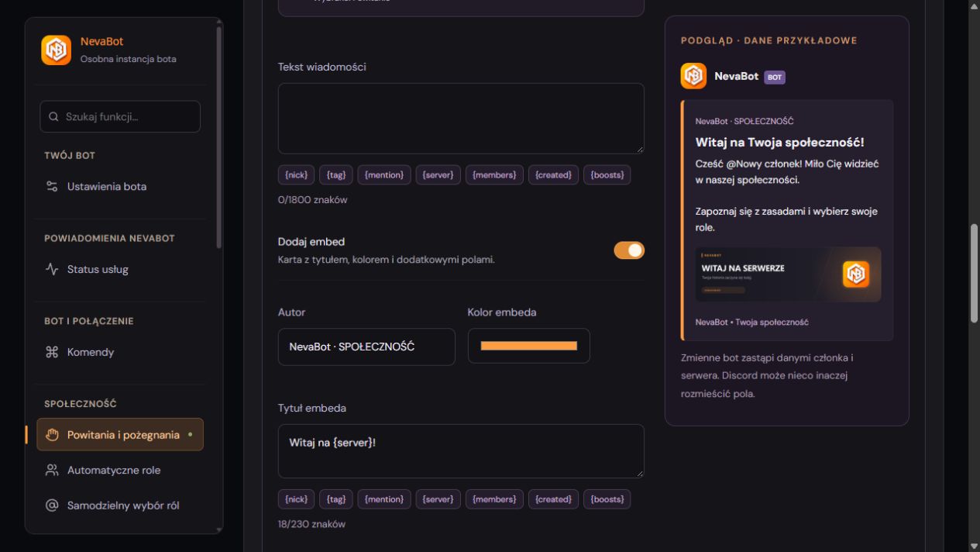The width and height of the screenshot is (980, 552).
Task: Click the magnifier icon in the search box
Action: click(x=53, y=117)
